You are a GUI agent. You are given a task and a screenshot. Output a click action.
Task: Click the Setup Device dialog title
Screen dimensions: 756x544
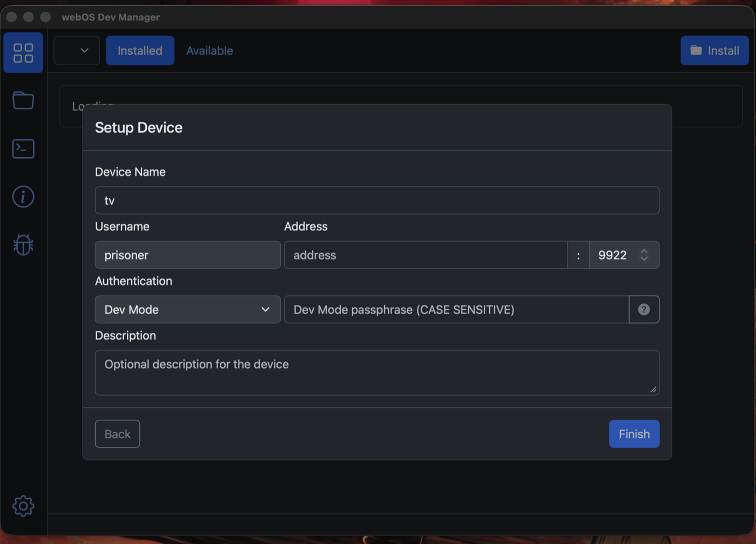[139, 127]
